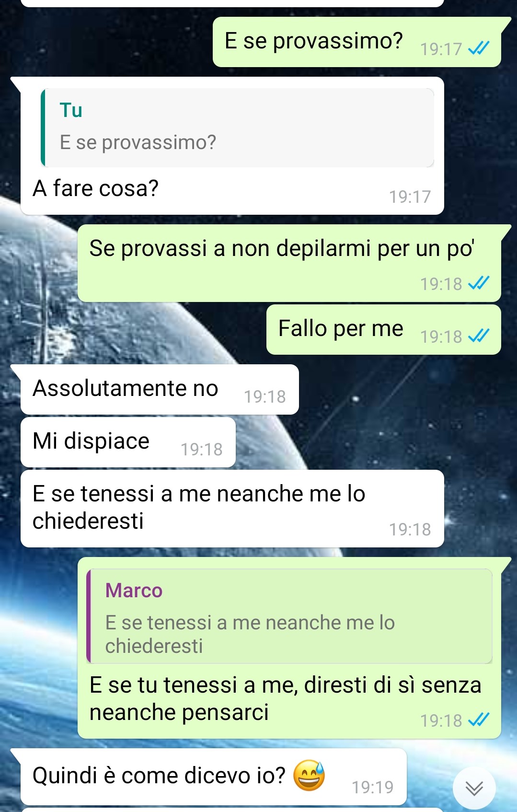This screenshot has width=517, height=812.
Task: Tap the sent "E se provassimo?" bubble
Action: [357, 42]
